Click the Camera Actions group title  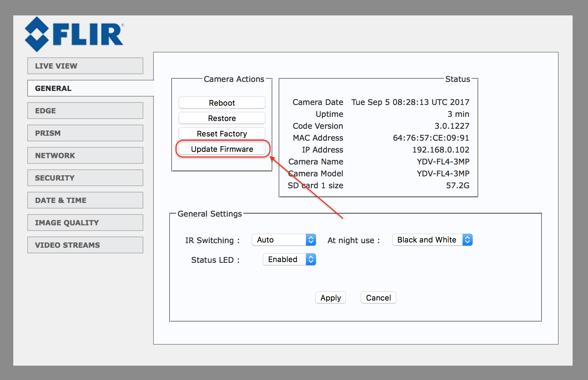click(x=234, y=79)
